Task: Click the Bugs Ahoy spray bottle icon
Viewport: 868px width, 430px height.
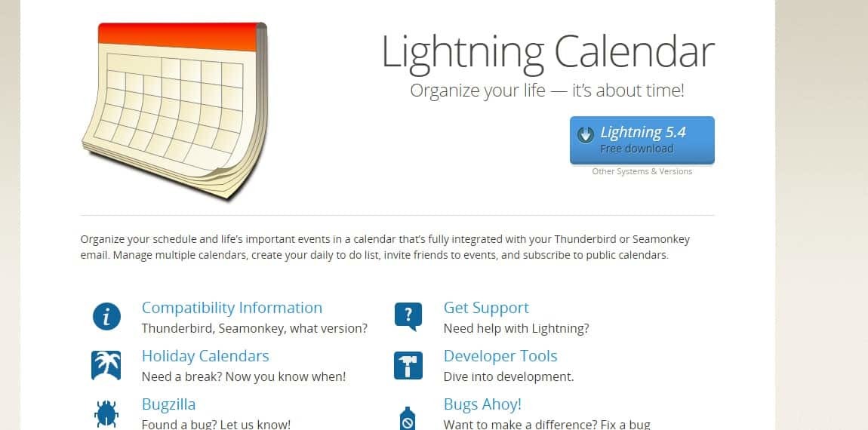Action: pyautogui.click(x=408, y=419)
